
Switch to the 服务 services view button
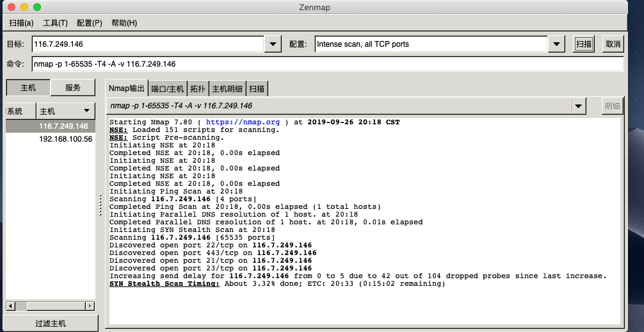(73, 87)
